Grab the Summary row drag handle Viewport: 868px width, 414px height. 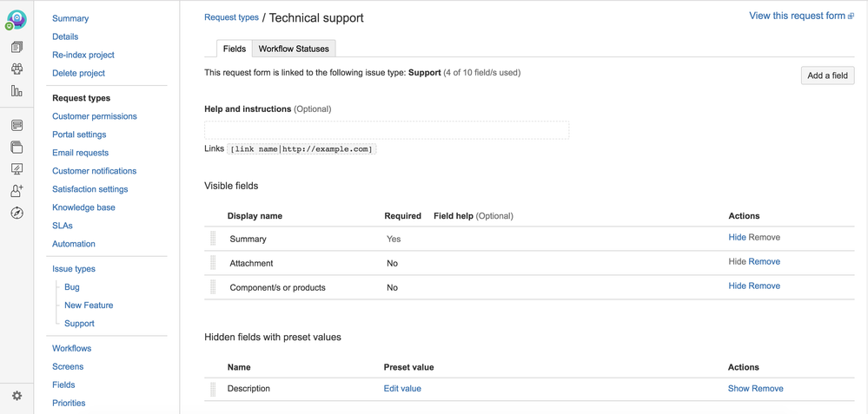[x=213, y=239]
